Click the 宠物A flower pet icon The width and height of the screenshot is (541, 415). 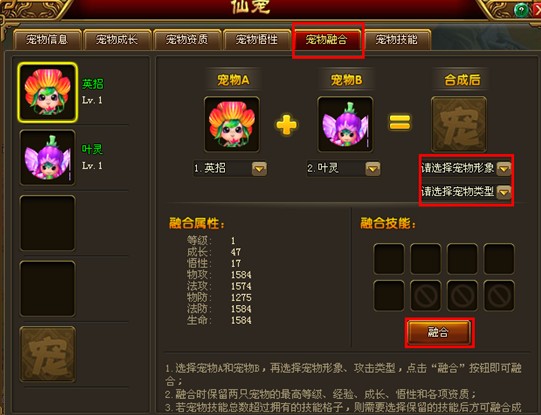(232, 124)
